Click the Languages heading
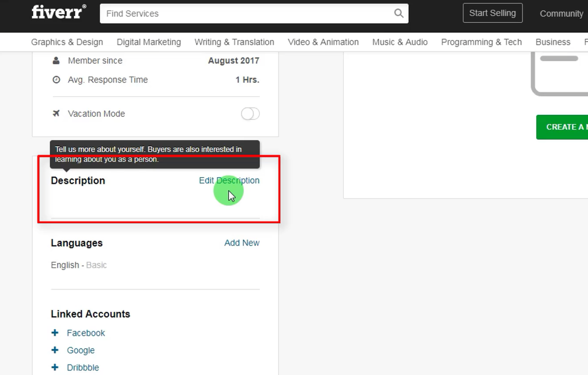The width and height of the screenshot is (588, 375). [x=76, y=243]
